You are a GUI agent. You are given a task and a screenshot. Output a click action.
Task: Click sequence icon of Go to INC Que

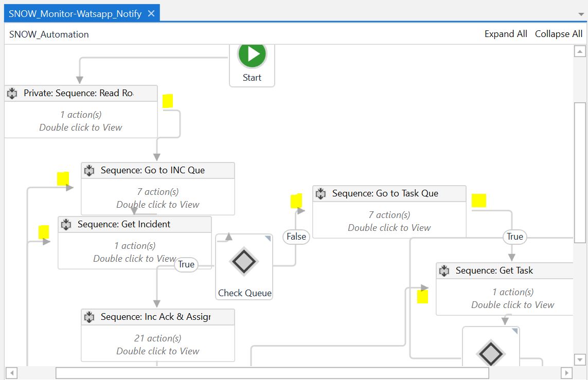click(89, 170)
